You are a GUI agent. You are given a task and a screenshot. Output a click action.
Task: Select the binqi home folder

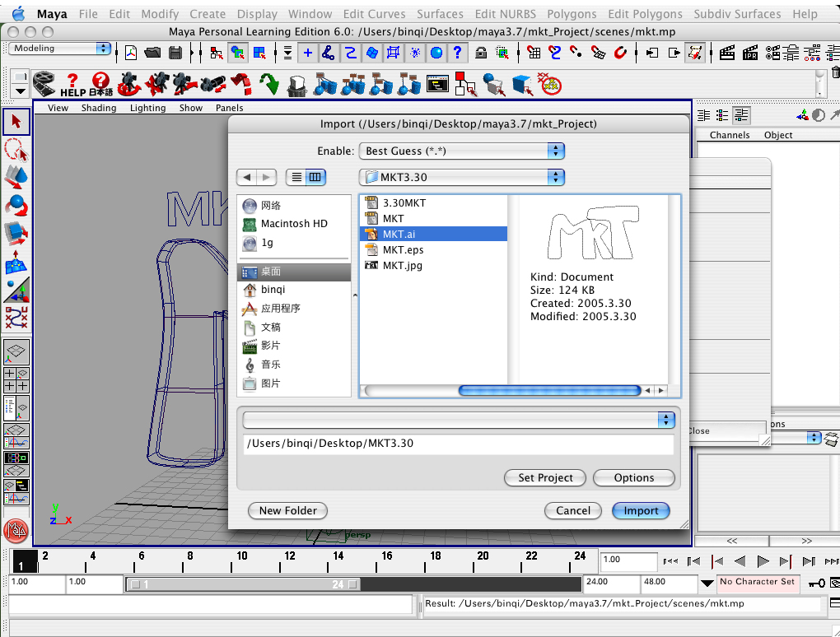[293, 290]
